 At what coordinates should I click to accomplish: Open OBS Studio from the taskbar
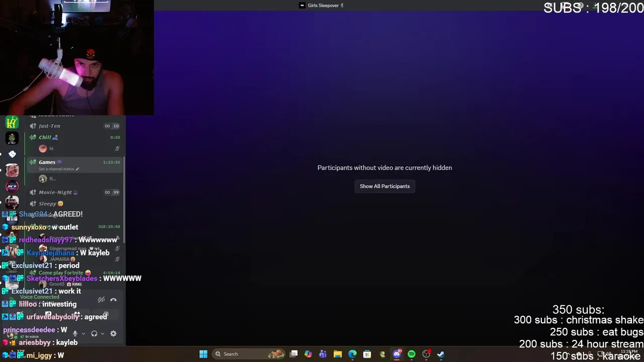(426, 354)
